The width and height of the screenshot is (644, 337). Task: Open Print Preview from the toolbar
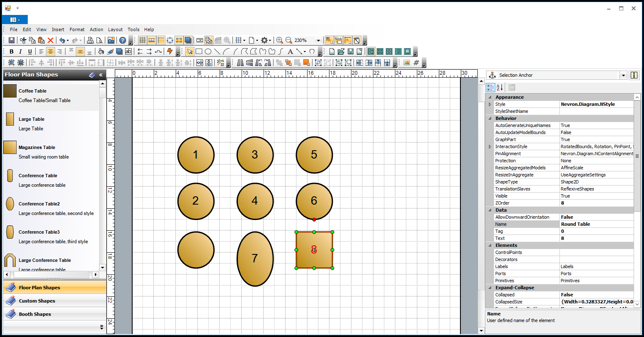pyautogui.click(x=99, y=40)
